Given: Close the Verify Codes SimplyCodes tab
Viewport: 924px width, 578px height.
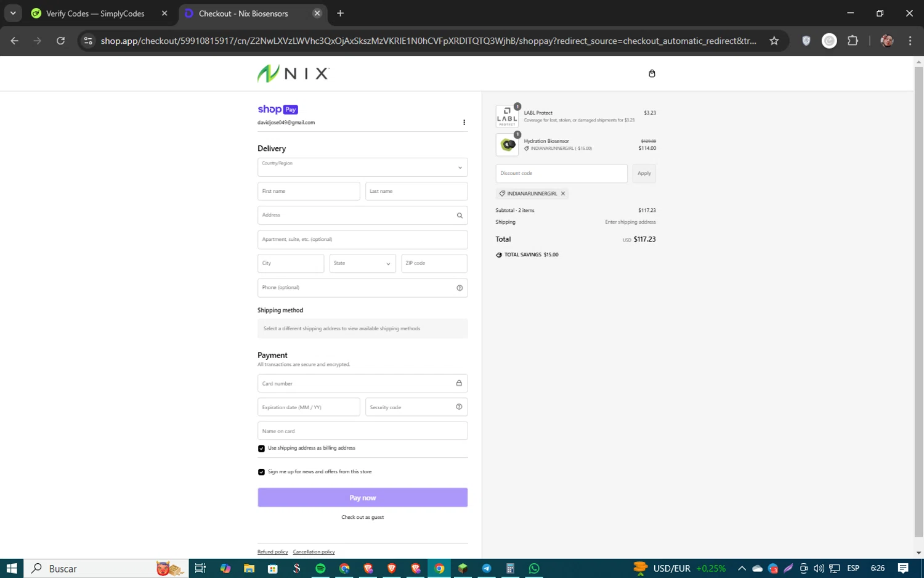Looking at the screenshot, I should 164,13.
